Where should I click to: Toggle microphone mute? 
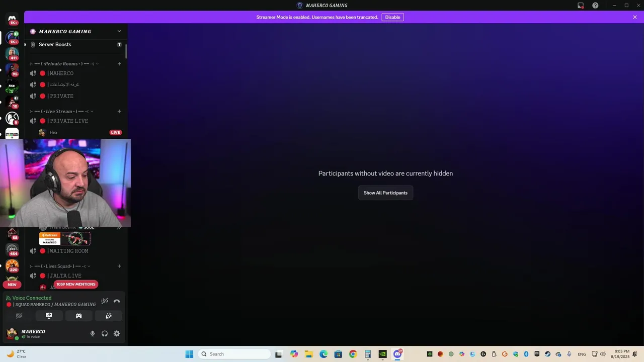click(93, 333)
